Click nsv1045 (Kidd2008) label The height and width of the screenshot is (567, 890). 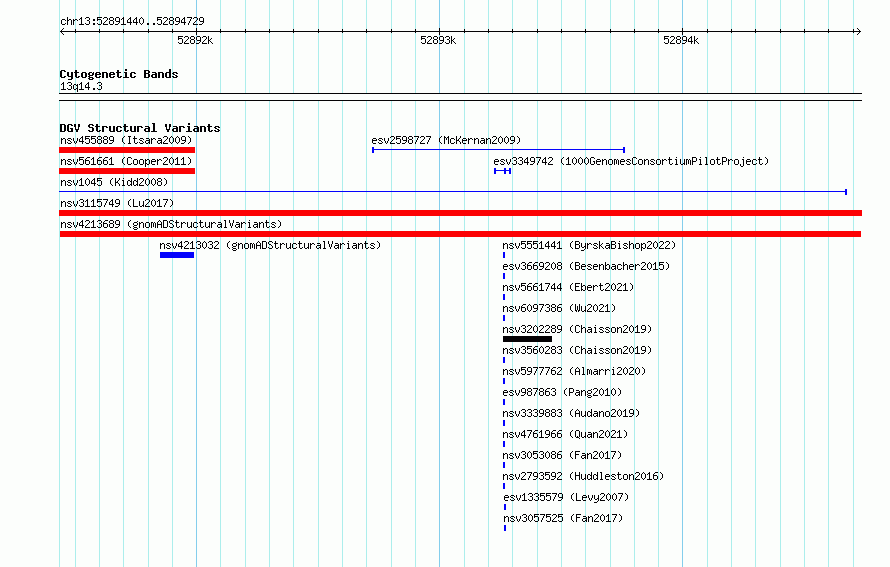coord(114,182)
